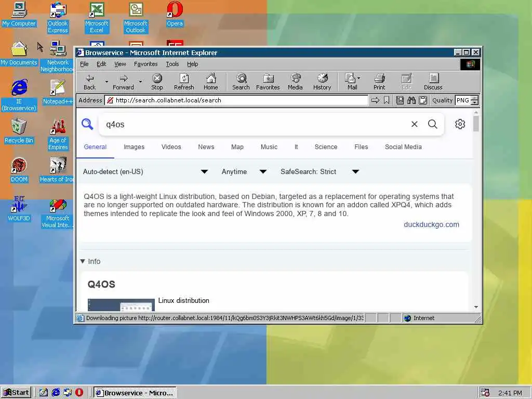Click the Opera quick launch icon
This screenshot has height=399, width=532.
[x=79, y=393]
